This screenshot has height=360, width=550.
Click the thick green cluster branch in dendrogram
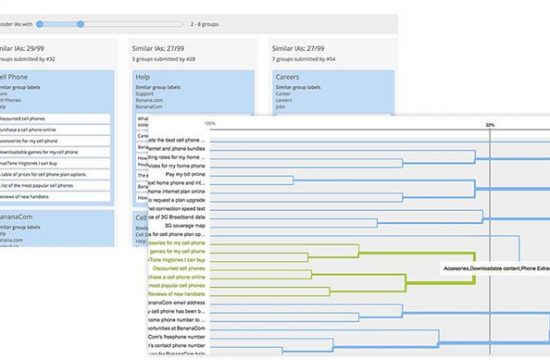point(474,268)
